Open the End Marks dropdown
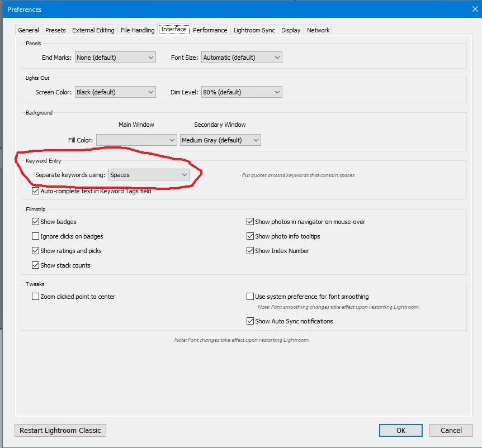The image size is (482, 448). [115, 58]
